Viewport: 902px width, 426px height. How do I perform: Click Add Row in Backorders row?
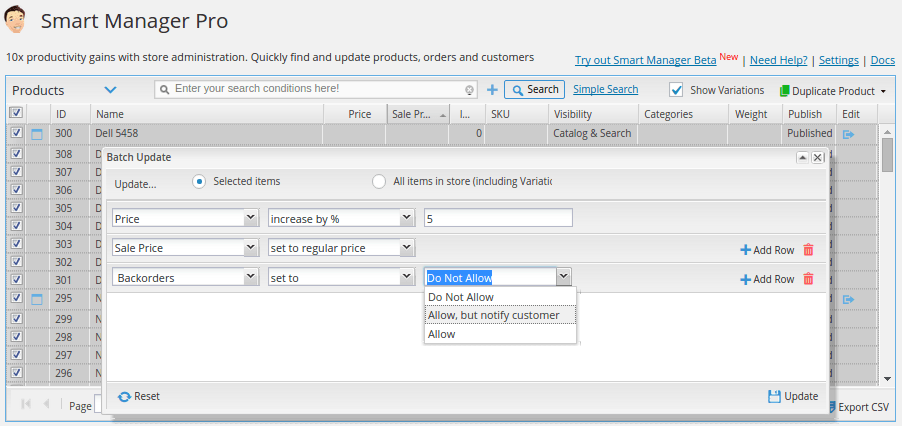point(767,279)
